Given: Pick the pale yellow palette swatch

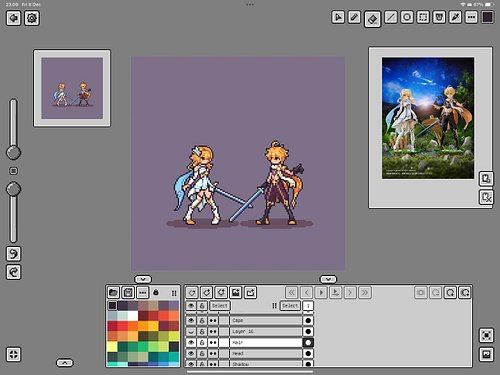Looking at the screenshot, I should (112, 347).
